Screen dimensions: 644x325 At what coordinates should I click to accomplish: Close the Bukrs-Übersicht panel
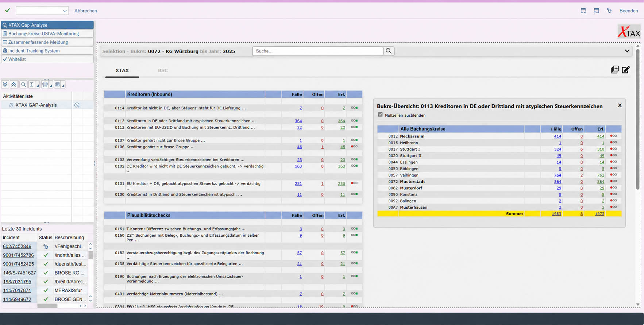(620, 105)
